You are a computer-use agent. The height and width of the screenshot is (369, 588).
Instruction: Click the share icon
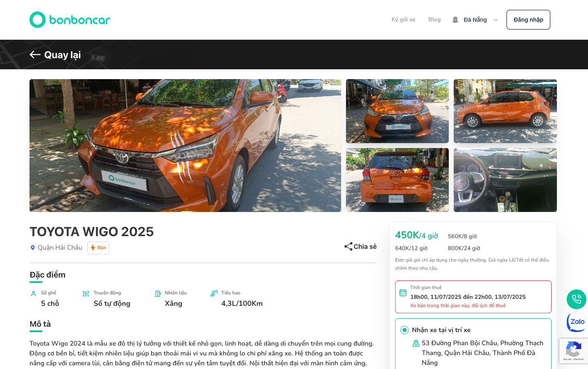[x=348, y=246]
